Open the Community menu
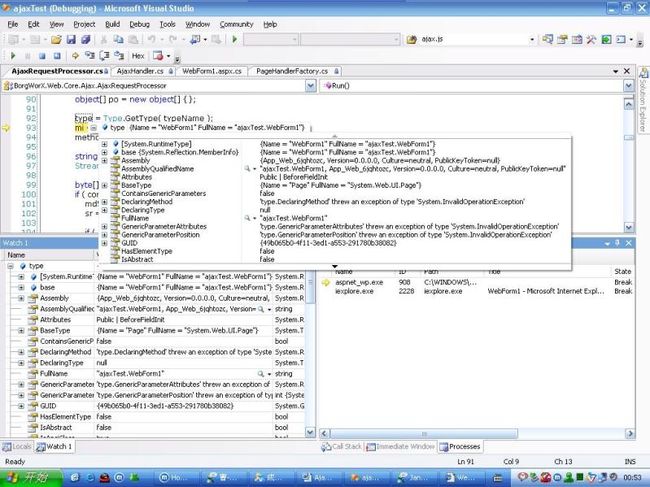The width and height of the screenshot is (650, 487). tap(236, 24)
